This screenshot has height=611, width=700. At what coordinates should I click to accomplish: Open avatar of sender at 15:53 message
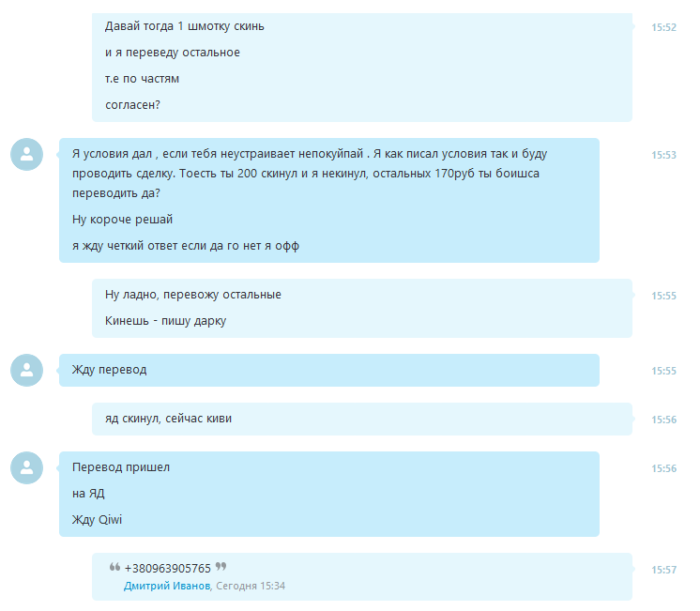27,155
